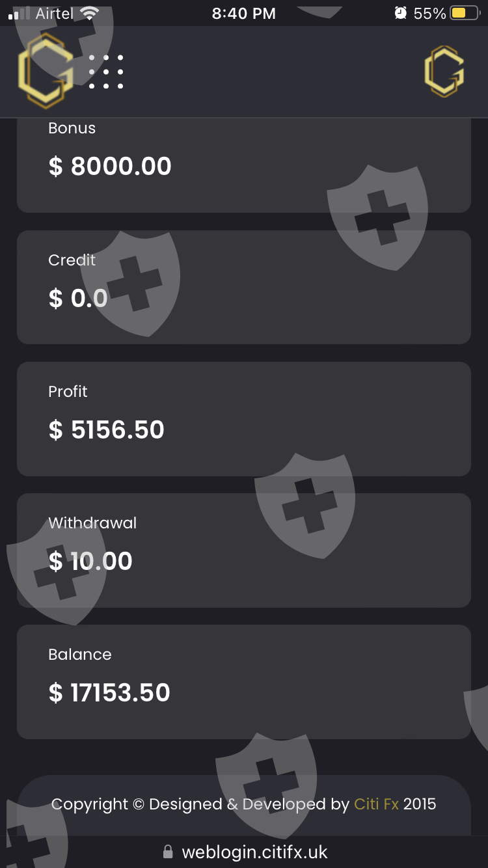Select the Balance card label
Viewport: 488px width, 868px height.
pyautogui.click(x=79, y=655)
